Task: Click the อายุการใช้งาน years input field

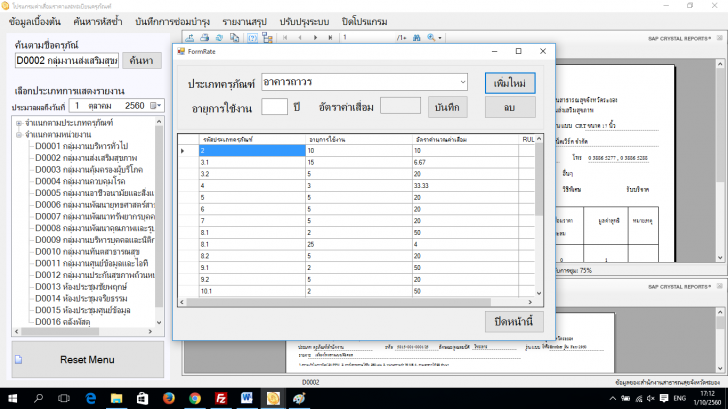Action: [x=274, y=107]
